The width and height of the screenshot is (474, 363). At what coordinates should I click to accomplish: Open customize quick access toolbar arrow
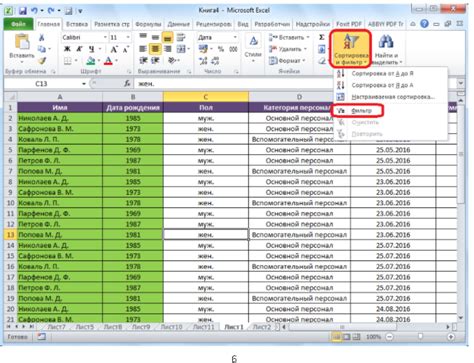point(80,11)
